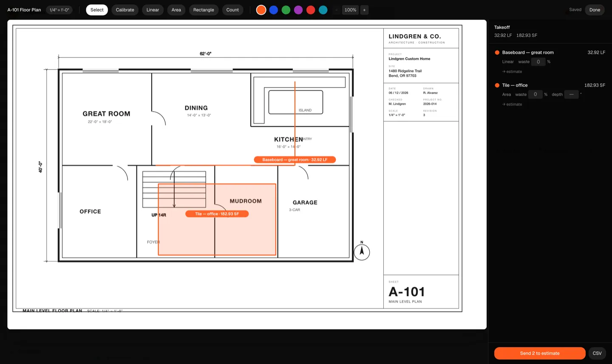Pick the teal color swatch
Viewport: 612px width, 364px height.
click(323, 10)
